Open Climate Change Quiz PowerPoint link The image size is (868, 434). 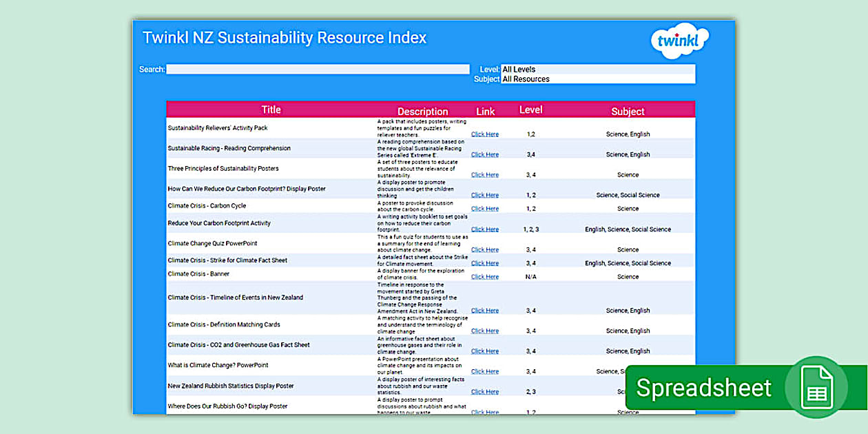(484, 249)
